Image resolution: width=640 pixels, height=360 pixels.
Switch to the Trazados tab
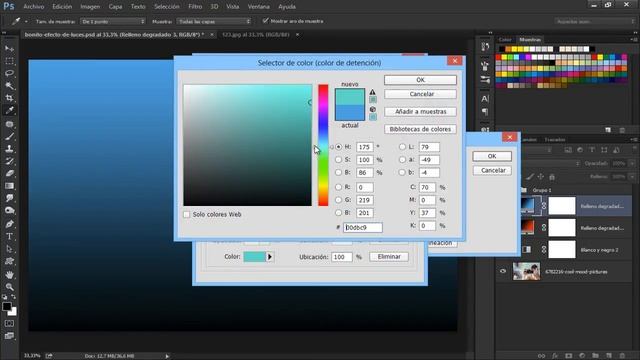[555, 140]
